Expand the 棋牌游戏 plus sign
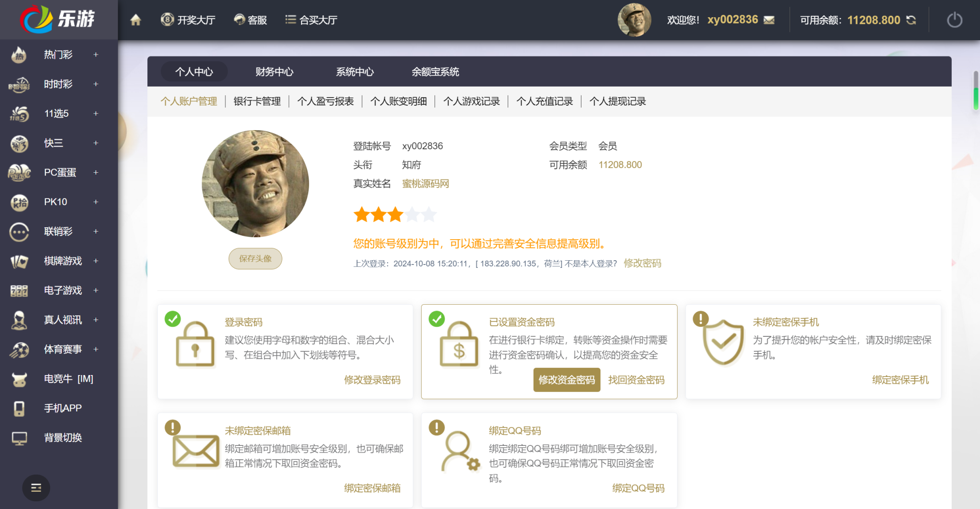Viewport: 980px width, 509px height. point(96,261)
